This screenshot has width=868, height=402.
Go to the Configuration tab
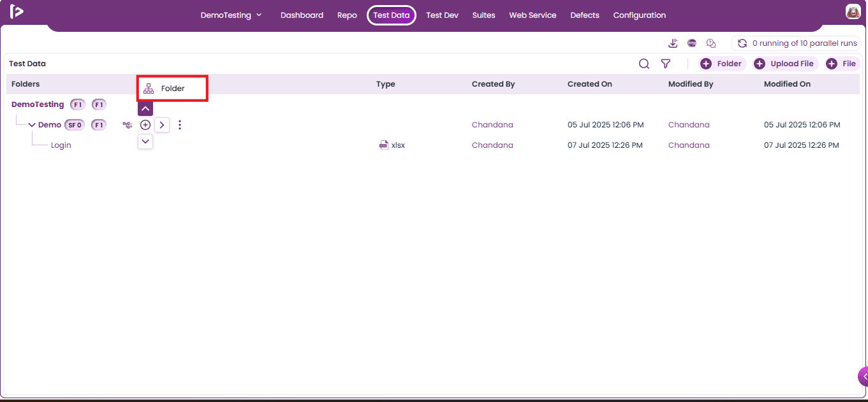coord(640,15)
